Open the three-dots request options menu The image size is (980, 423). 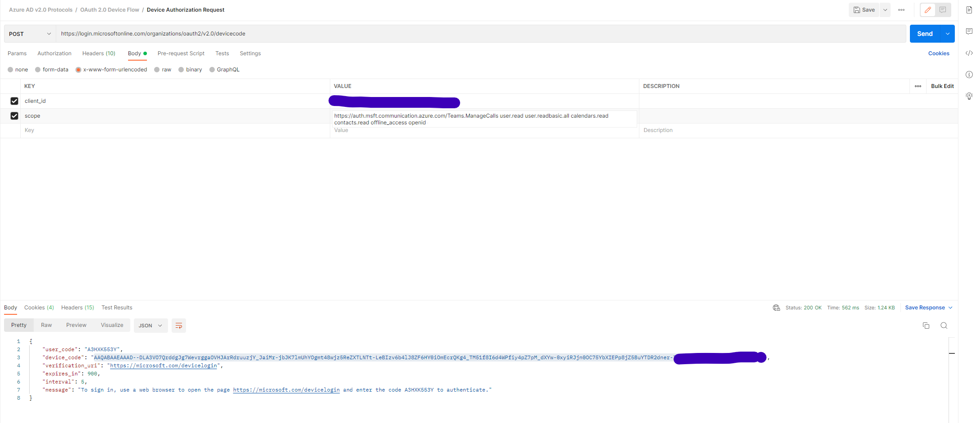901,10
